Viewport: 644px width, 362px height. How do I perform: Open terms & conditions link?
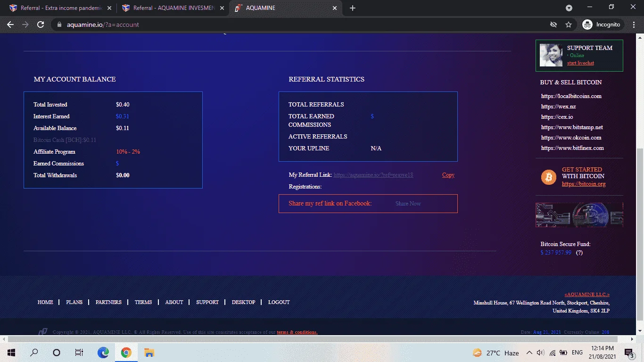pos(297,332)
